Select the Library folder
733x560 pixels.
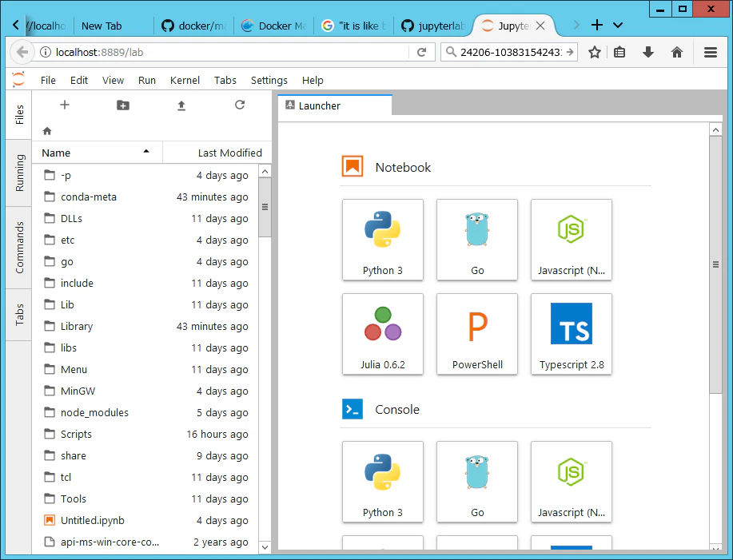coord(145,327)
